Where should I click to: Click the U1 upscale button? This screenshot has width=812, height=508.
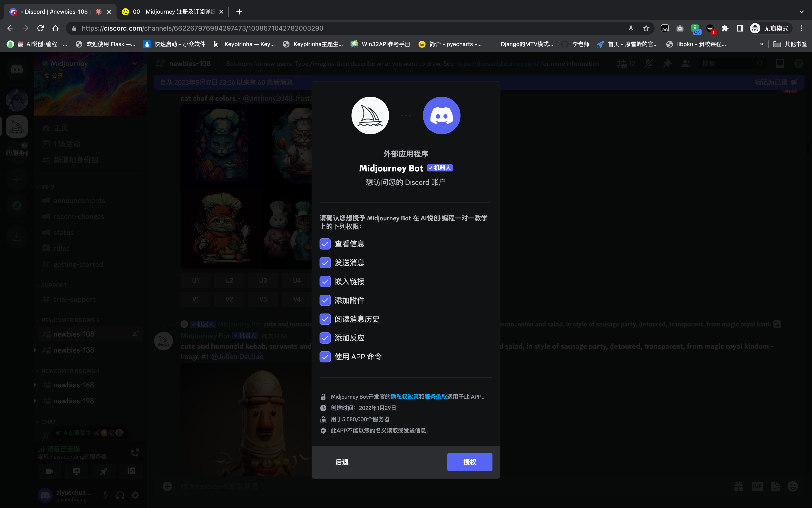[195, 280]
